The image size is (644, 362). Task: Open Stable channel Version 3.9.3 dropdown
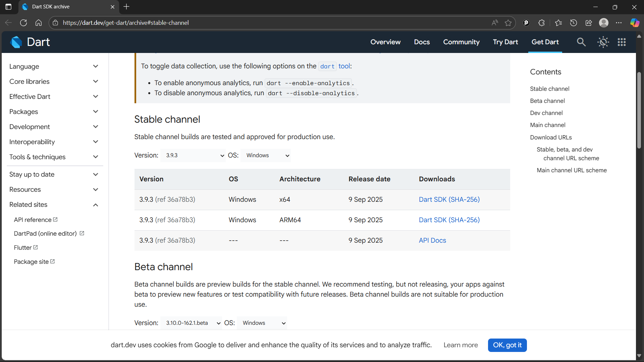click(193, 156)
